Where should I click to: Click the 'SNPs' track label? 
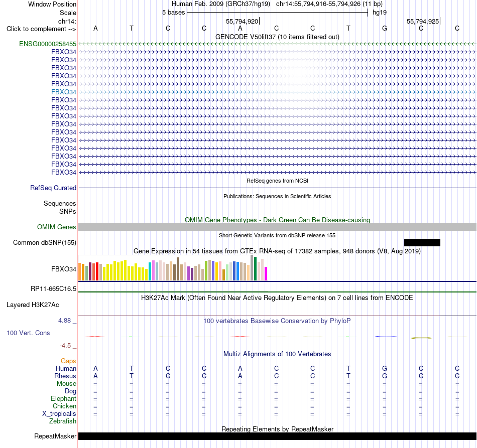[x=68, y=211]
